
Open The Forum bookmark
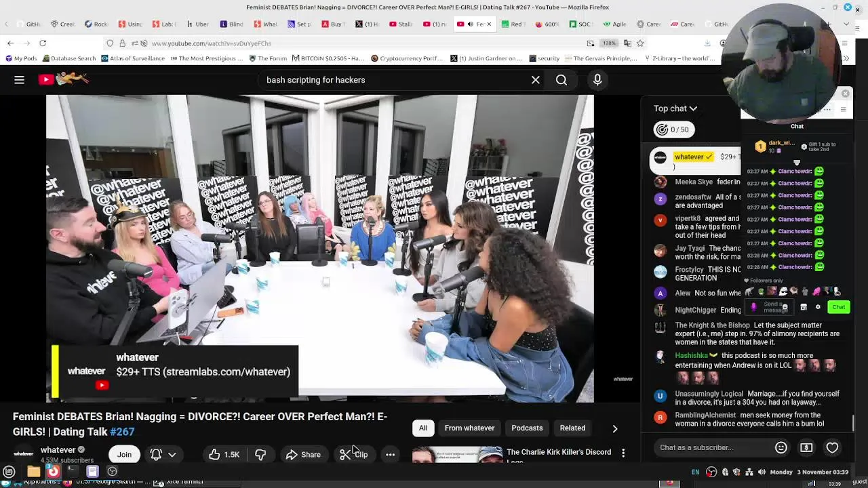268,58
